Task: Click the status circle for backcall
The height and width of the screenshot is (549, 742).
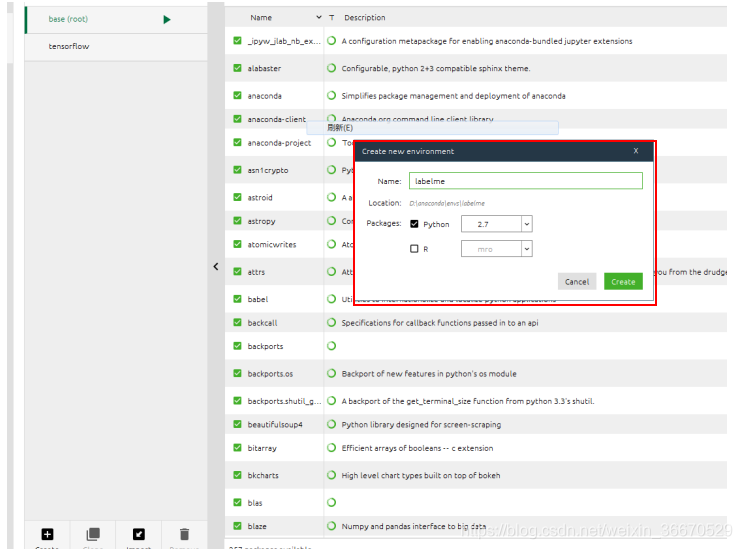Action: pyautogui.click(x=332, y=323)
